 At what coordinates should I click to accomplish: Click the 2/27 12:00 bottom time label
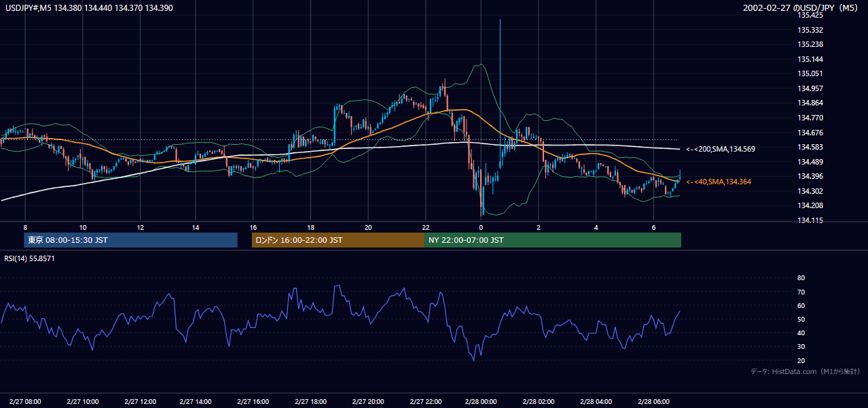pos(139,401)
